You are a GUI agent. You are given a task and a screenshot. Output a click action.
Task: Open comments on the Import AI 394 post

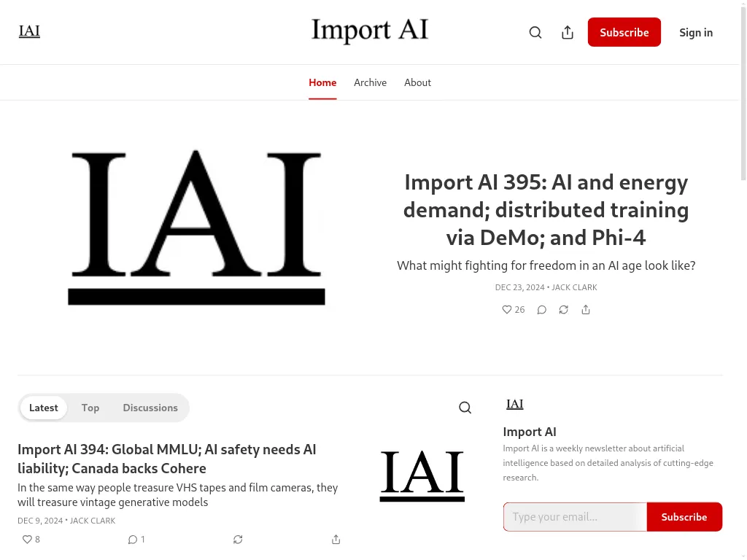pos(136,539)
